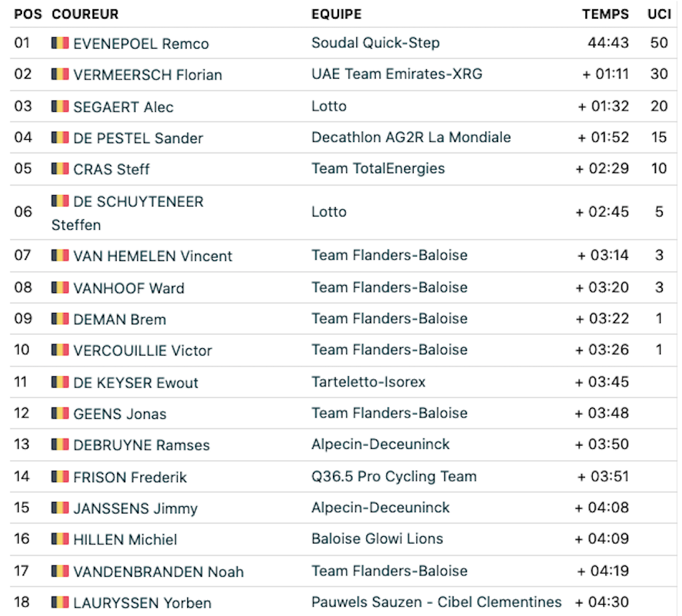Click the COUREUR column header

[x=85, y=14]
